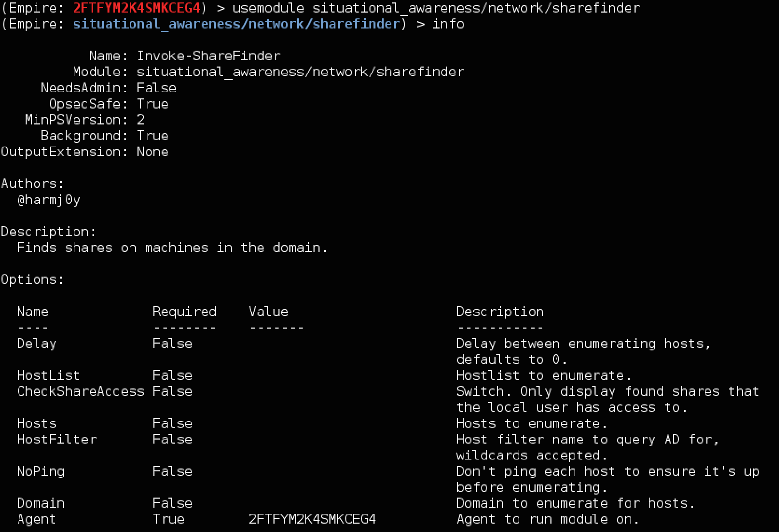Select the HostFilter option name
Image resolution: width=779 pixels, height=532 pixels.
tap(57, 440)
